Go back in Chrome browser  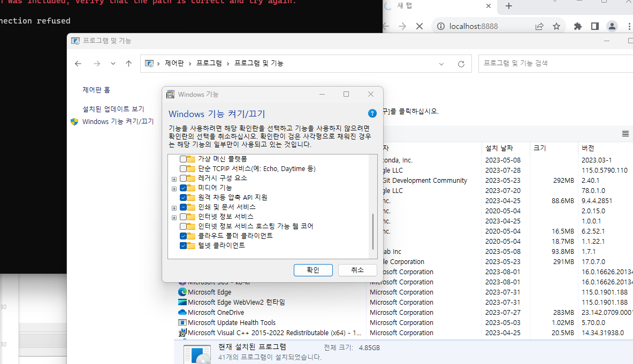click(x=386, y=26)
